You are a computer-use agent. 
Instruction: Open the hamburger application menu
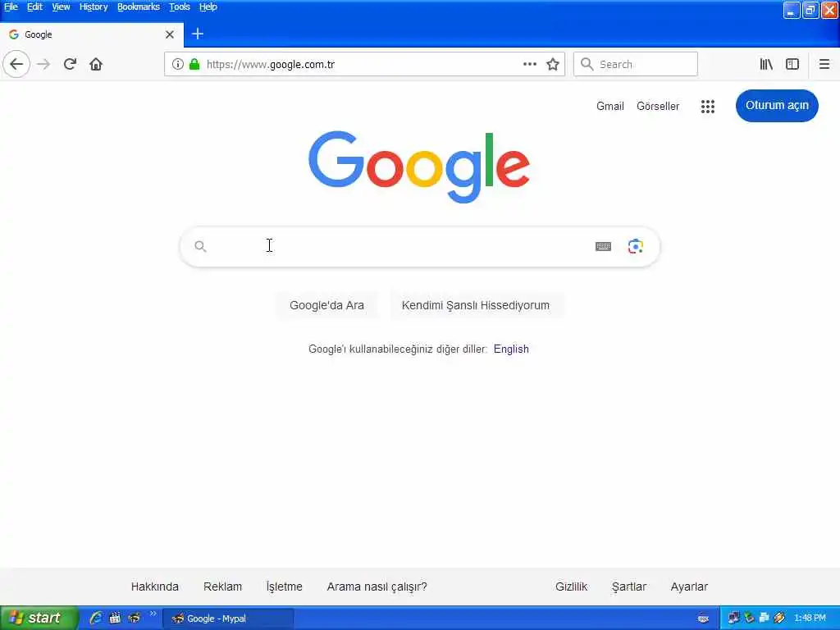(824, 64)
